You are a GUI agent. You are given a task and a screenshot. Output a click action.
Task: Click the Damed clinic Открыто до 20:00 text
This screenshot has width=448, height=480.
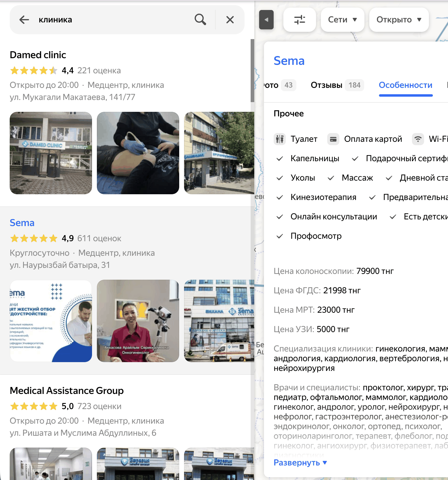pyautogui.click(x=44, y=85)
